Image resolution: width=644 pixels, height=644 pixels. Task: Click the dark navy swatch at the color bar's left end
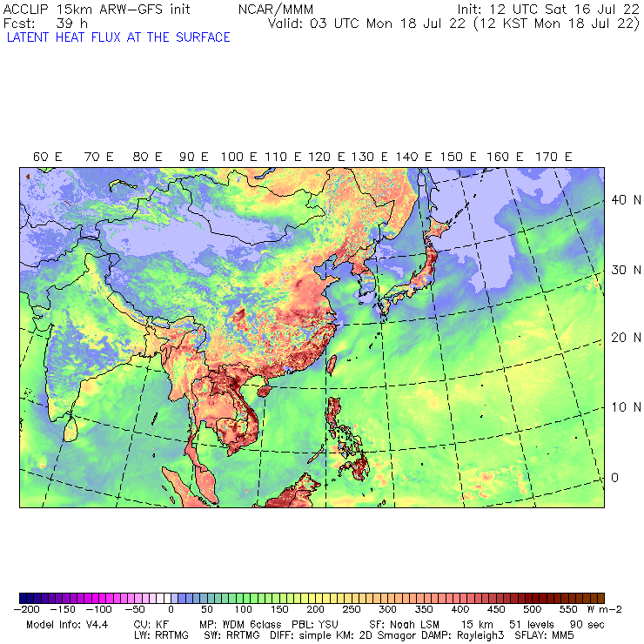tap(23, 598)
